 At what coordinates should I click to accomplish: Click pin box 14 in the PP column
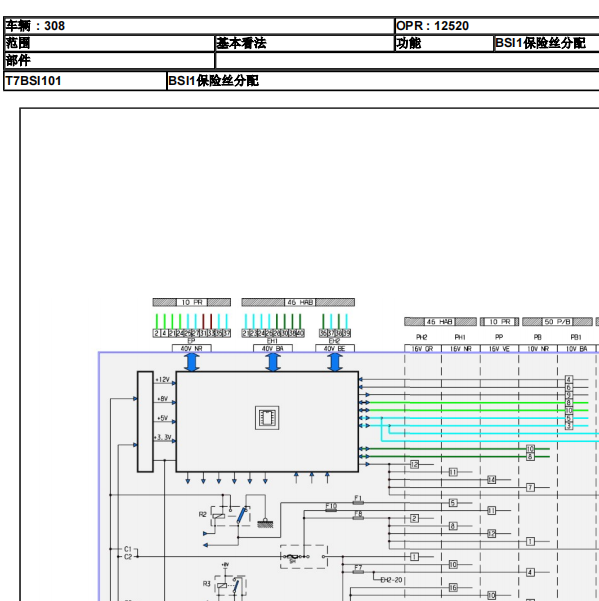tap(491, 479)
